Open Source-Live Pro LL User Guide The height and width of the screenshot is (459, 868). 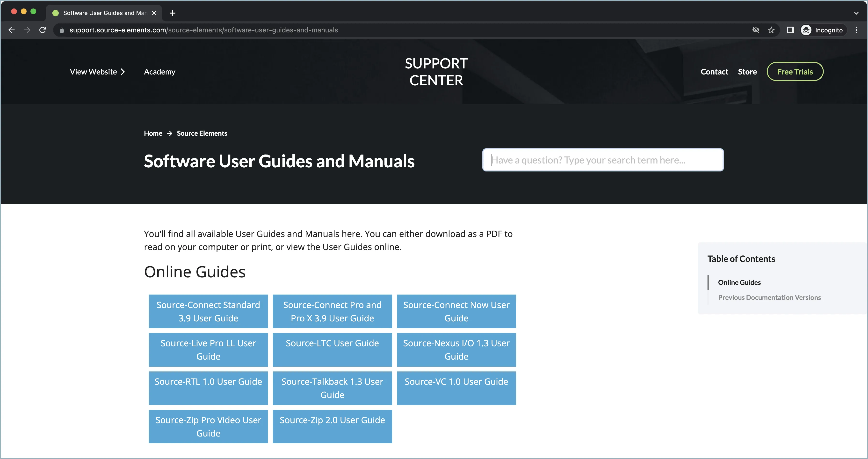click(208, 350)
